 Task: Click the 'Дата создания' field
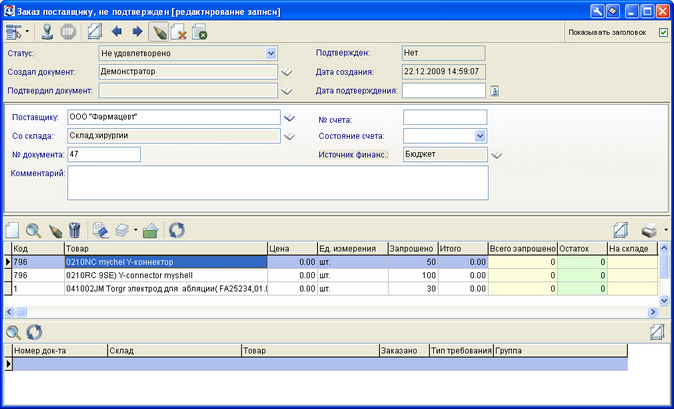[444, 72]
